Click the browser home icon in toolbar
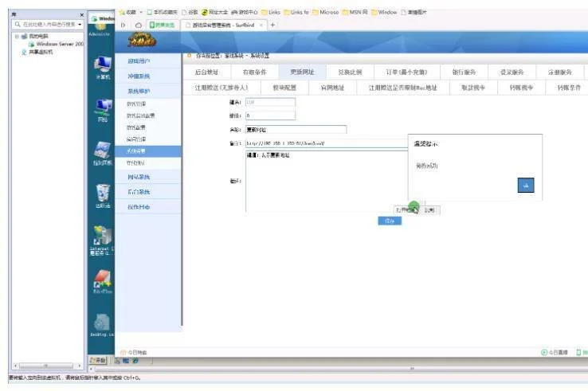Viewport: 588px width, 391px height. 137,25
